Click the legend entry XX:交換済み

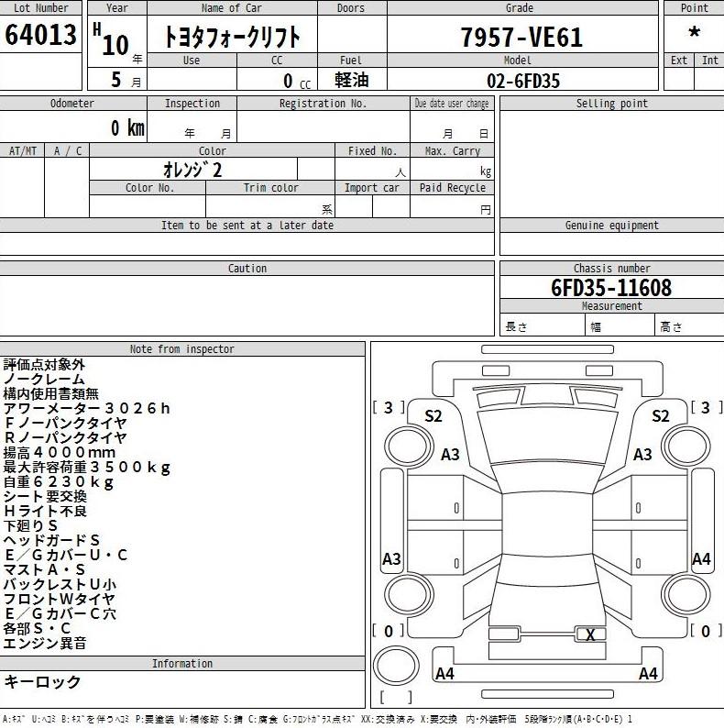click(x=388, y=719)
